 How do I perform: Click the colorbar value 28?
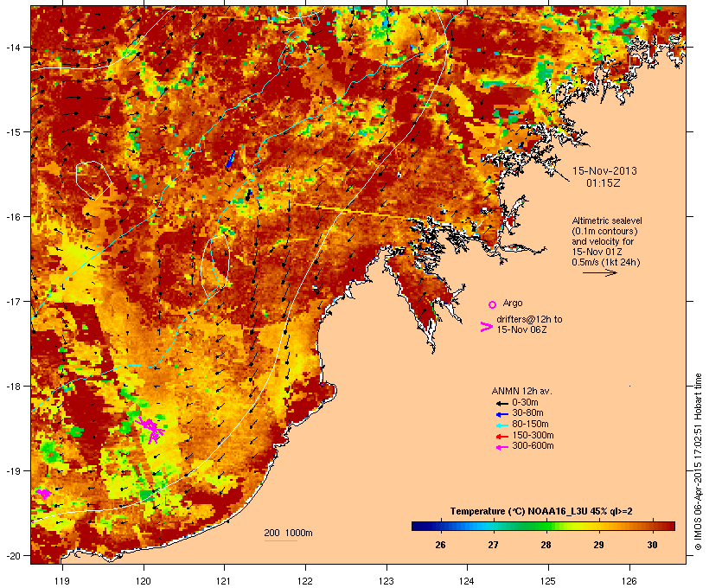point(546,545)
